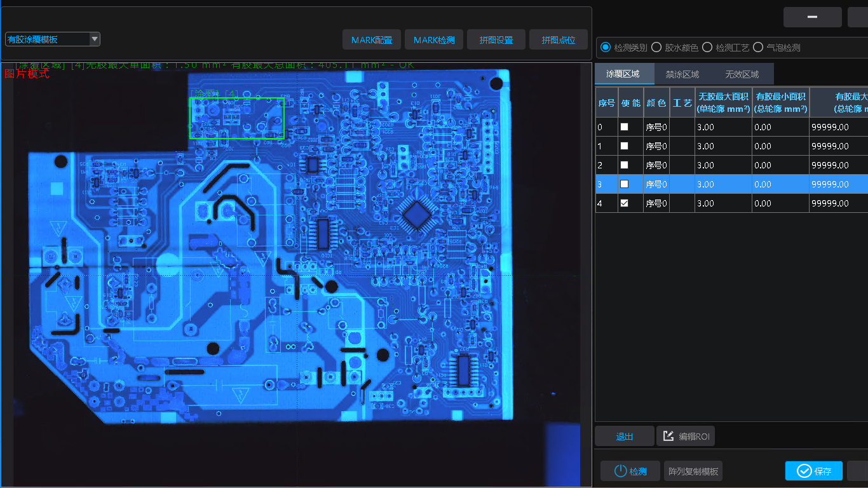This screenshot has width=868, height=488.
Task: Switch to the 禁涂区域 tab
Action: pos(682,74)
